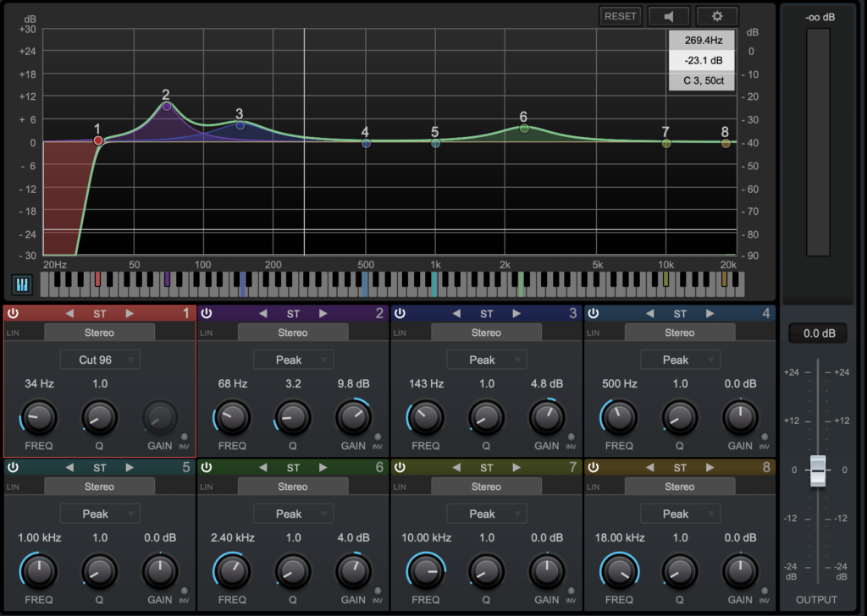This screenshot has width=867, height=616.
Task: Disable band 6 with power button
Action: pos(207,467)
